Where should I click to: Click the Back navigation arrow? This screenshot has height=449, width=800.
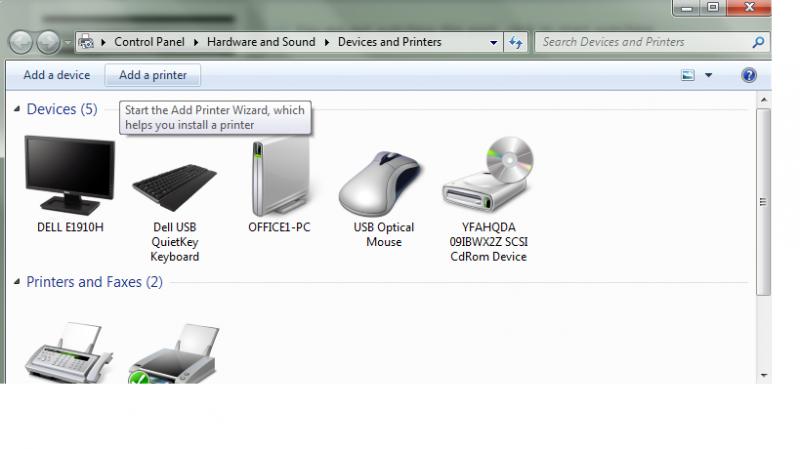[x=21, y=42]
